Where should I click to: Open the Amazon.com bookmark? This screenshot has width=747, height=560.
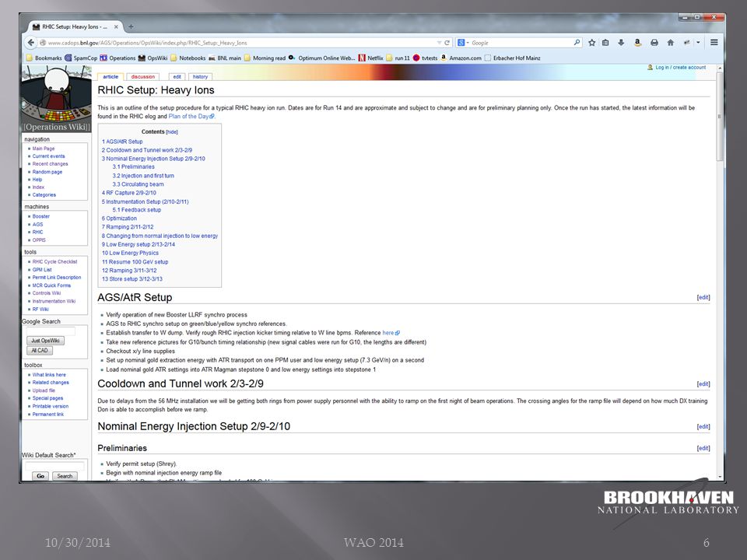tap(461, 58)
